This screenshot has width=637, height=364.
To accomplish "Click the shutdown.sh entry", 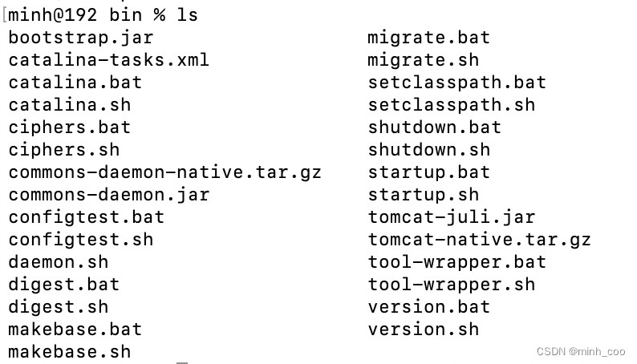I will [x=429, y=150].
